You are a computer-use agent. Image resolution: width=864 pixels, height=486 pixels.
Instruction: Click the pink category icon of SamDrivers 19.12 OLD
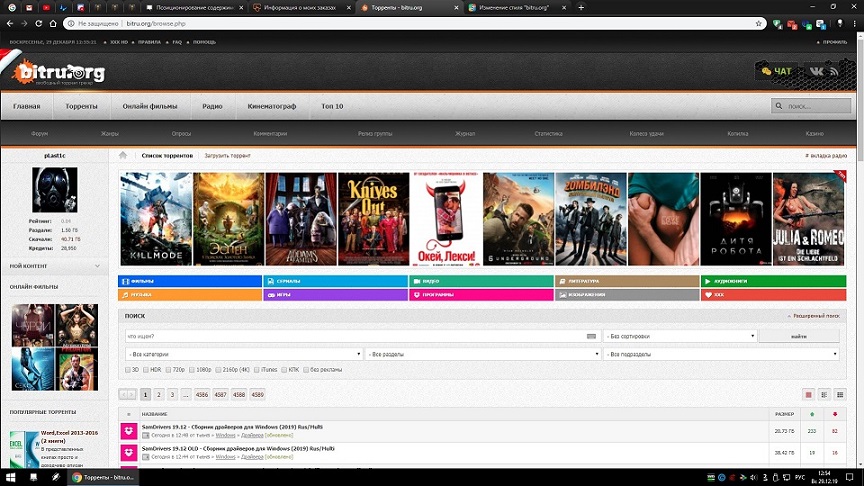[x=129, y=452]
